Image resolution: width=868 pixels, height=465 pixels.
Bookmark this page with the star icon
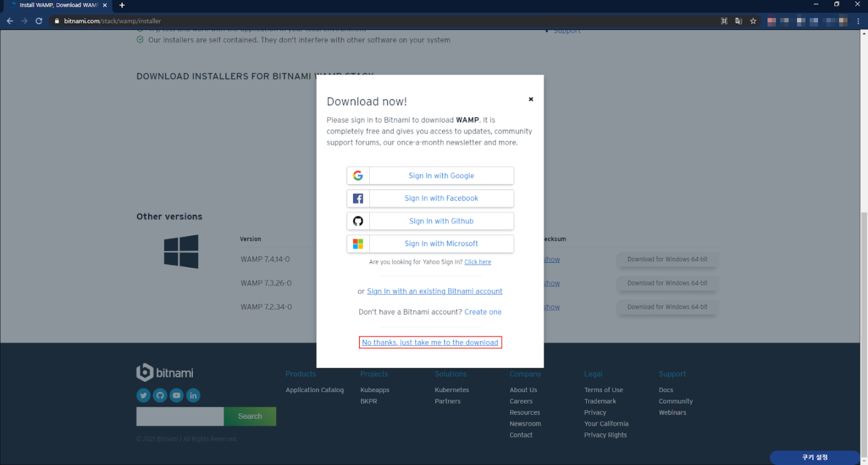(753, 21)
